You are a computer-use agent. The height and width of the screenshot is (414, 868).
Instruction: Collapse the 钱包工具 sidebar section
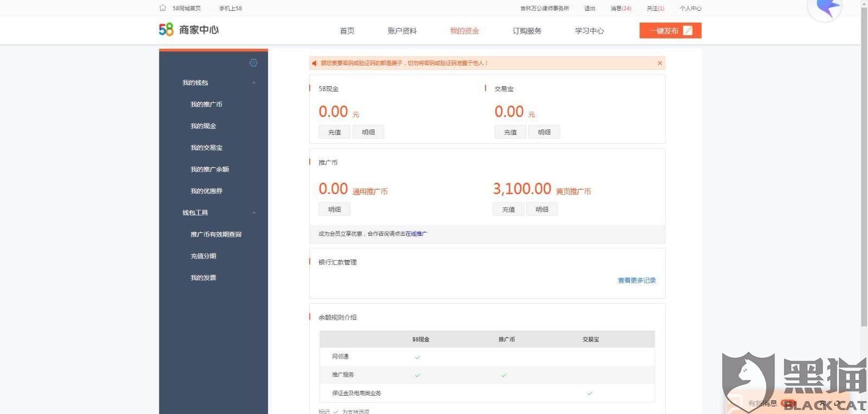253,213
